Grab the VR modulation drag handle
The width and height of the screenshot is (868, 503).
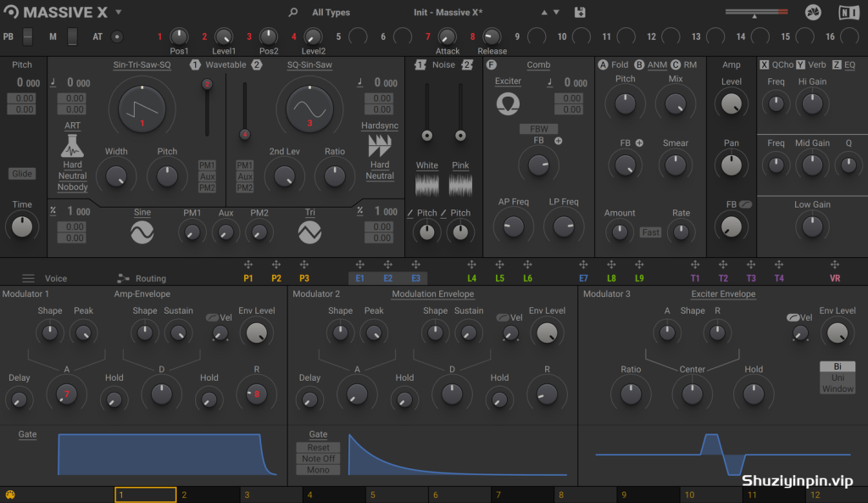coord(835,265)
